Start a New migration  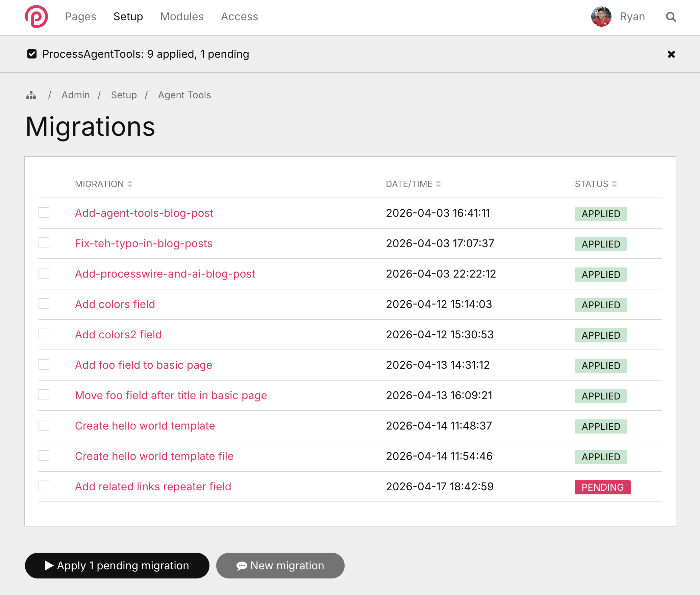(x=280, y=566)
